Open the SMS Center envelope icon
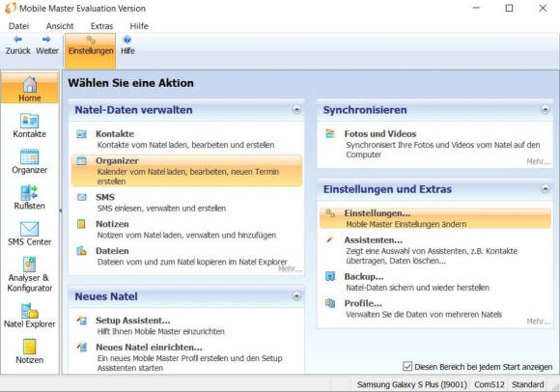Viewport: 560px width, 392px height. 29,234
